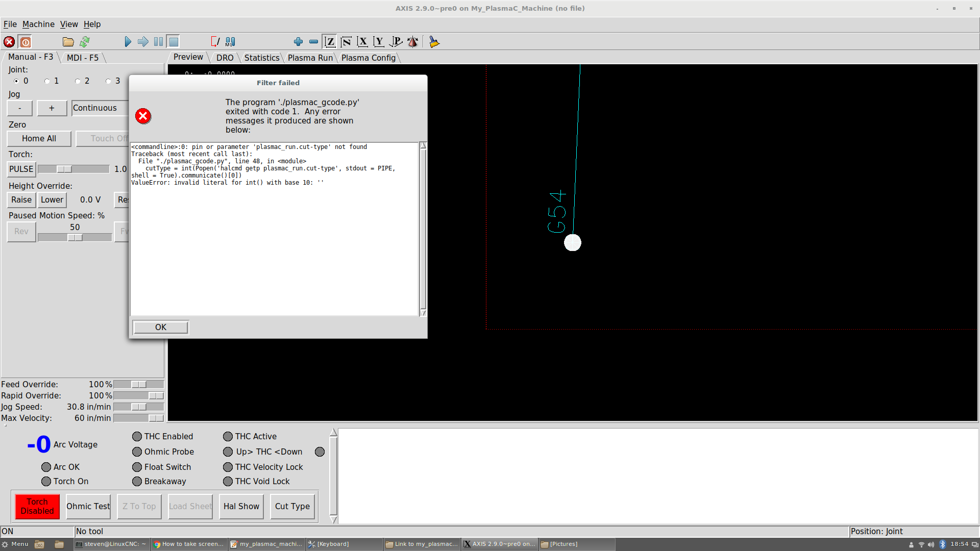Open Hal Show
Screen dimensions: 980x551
[x=241, y=507]
